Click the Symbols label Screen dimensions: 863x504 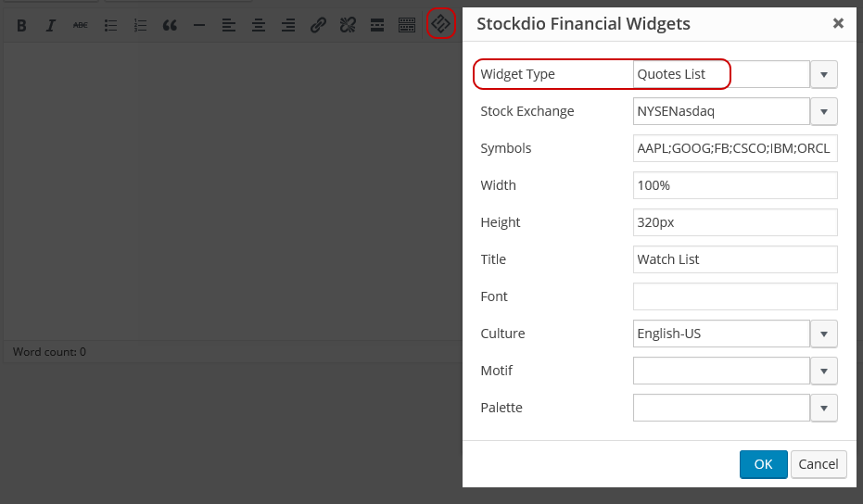[x=506, y=148]
